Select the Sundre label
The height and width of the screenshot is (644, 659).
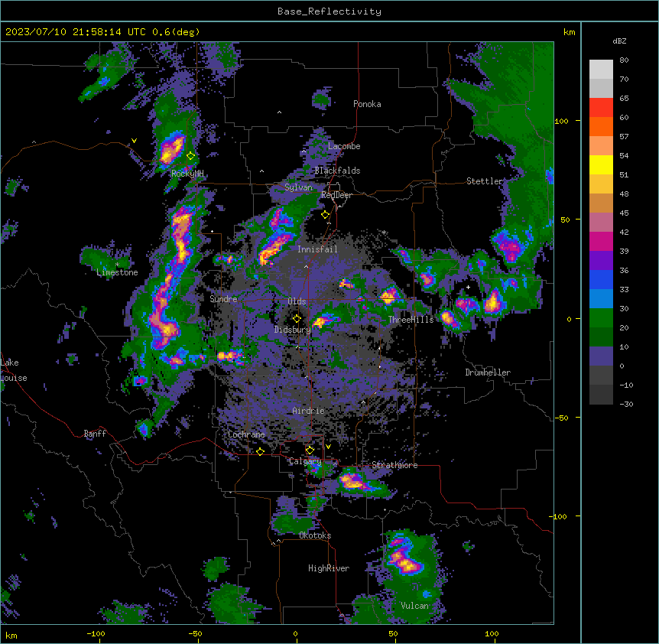[223, 299]
